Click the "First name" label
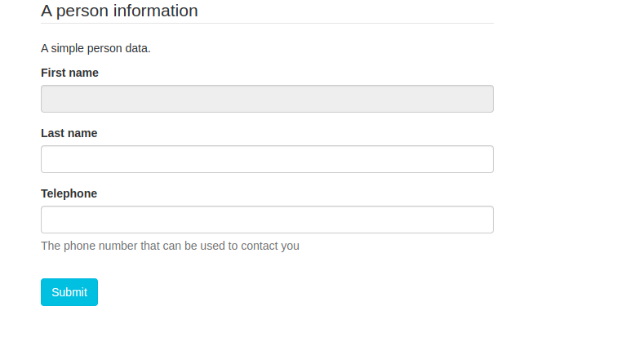644x342 pixels. (69, 73)
